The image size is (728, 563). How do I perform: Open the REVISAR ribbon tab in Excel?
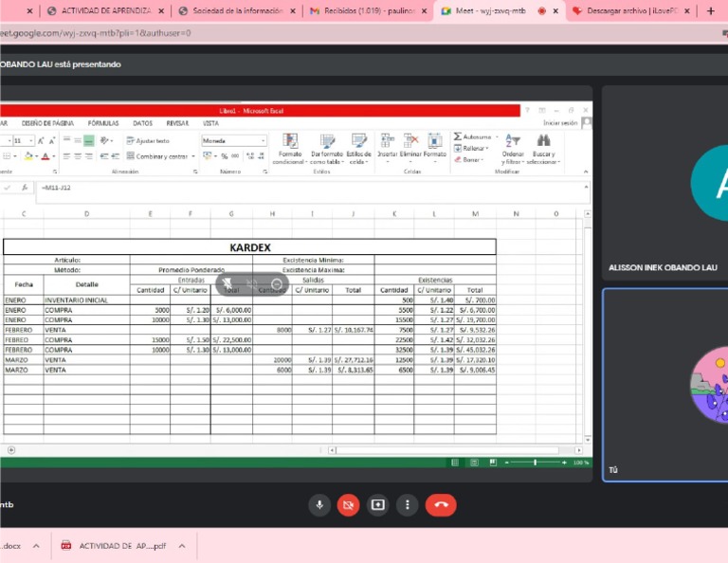point(177,123)
